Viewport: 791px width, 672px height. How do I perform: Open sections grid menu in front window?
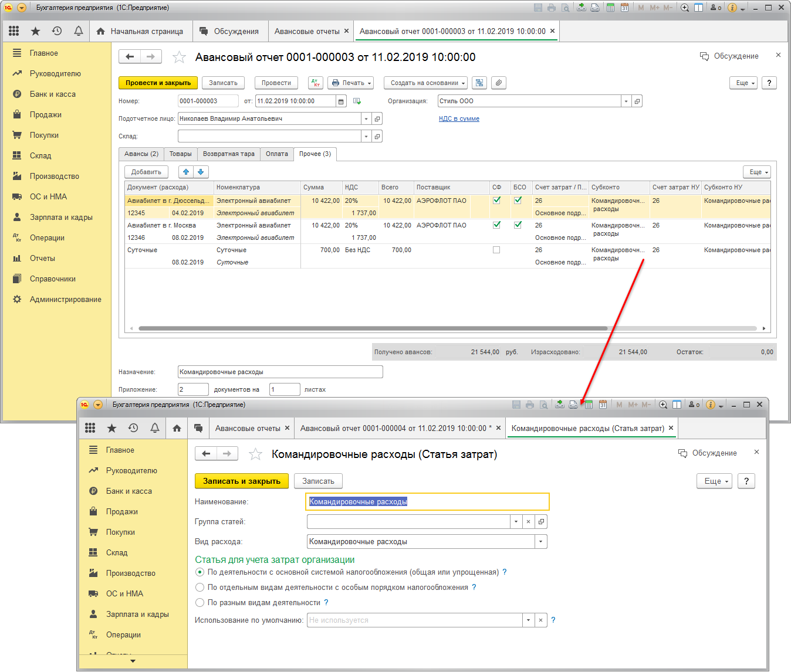(90, 428)
